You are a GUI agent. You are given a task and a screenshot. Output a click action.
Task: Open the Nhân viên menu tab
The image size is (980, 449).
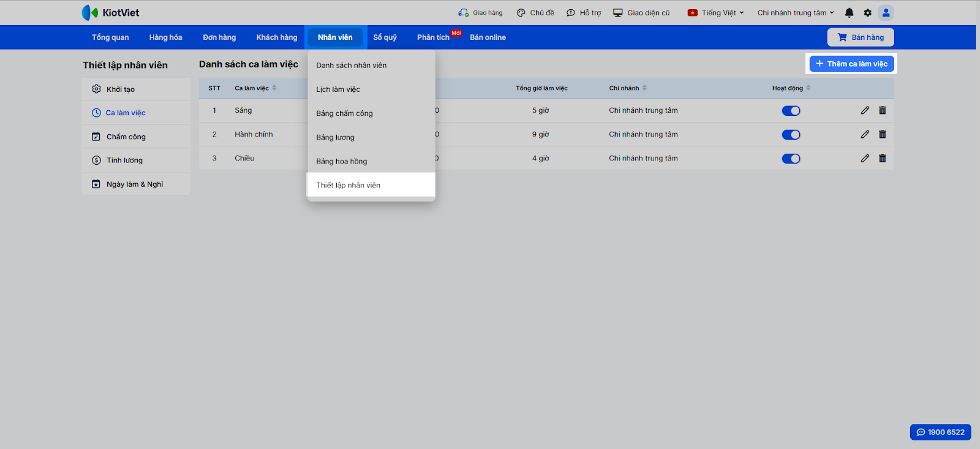click(335, 37)
